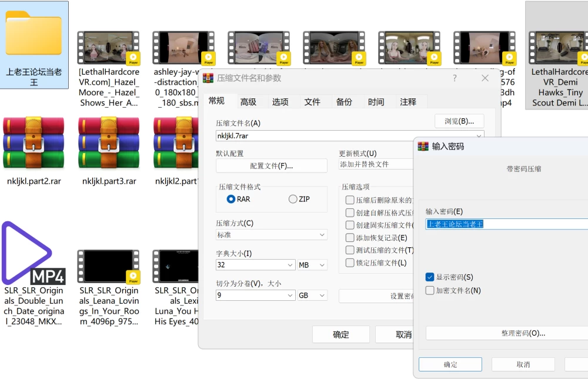The width and height of the screenshot is (588, 385).
Task: Click the 配置文件(F)... button
Action: pos(272,165)
